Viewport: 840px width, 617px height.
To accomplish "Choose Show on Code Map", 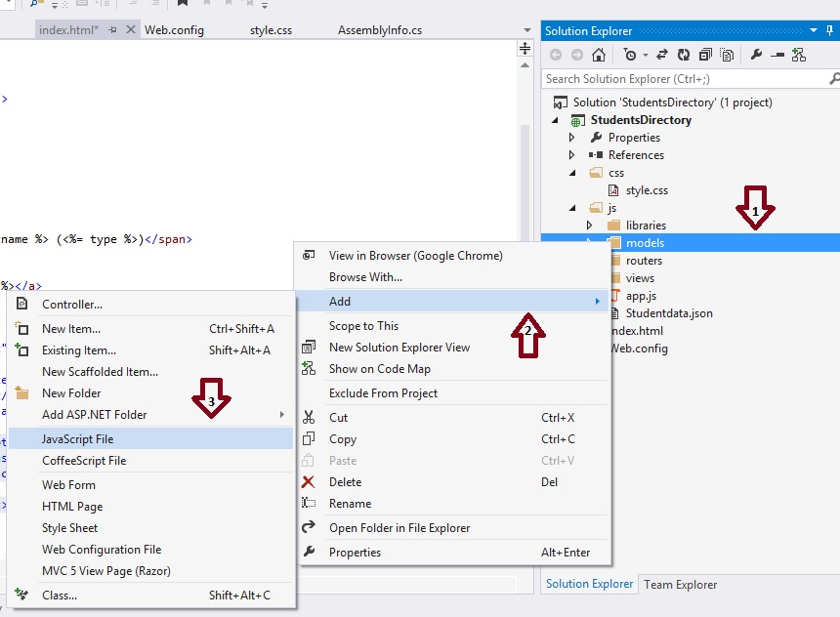I will 453,369.
